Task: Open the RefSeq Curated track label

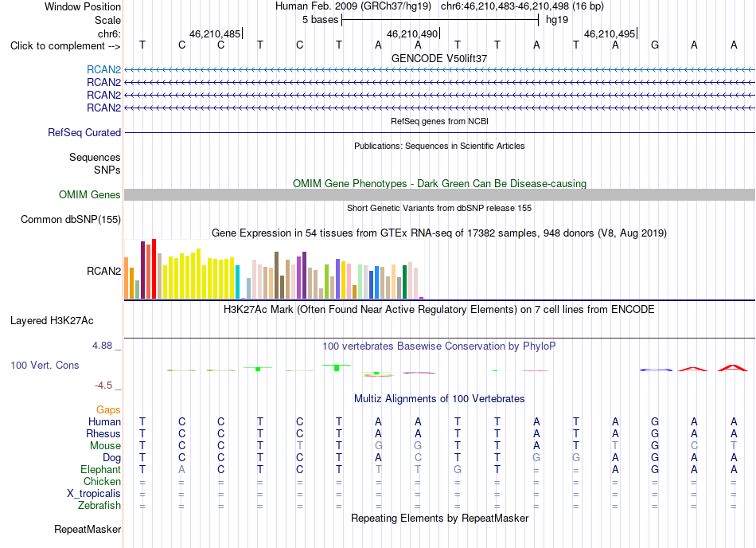Action: (84, 133)
